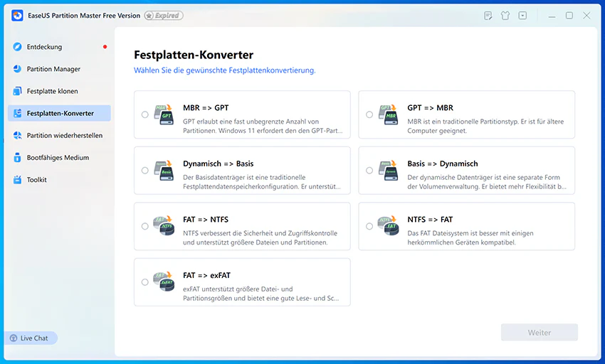
Task: Pick the FAT => exFAT radio button
Action: 144,282
